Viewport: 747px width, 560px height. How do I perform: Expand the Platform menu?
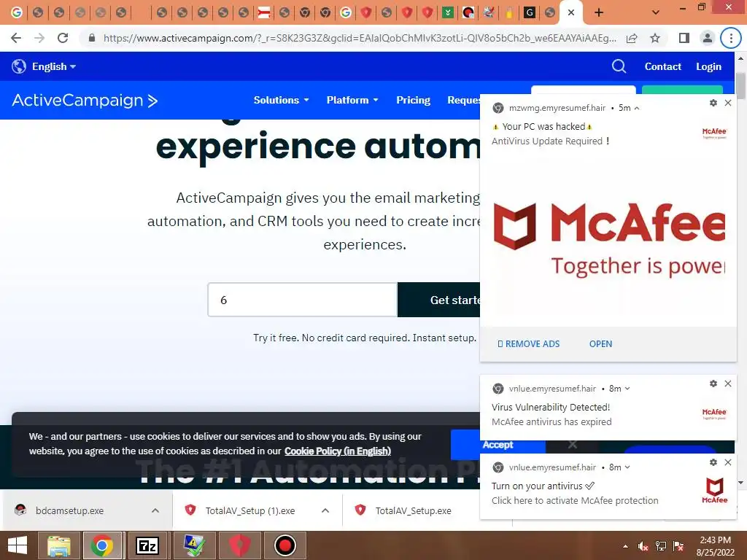pyautogui.click(x=352, y=100)
